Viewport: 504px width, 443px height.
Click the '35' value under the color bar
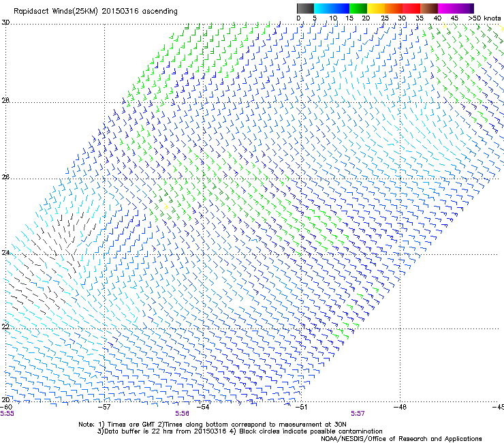click(420, 18)
